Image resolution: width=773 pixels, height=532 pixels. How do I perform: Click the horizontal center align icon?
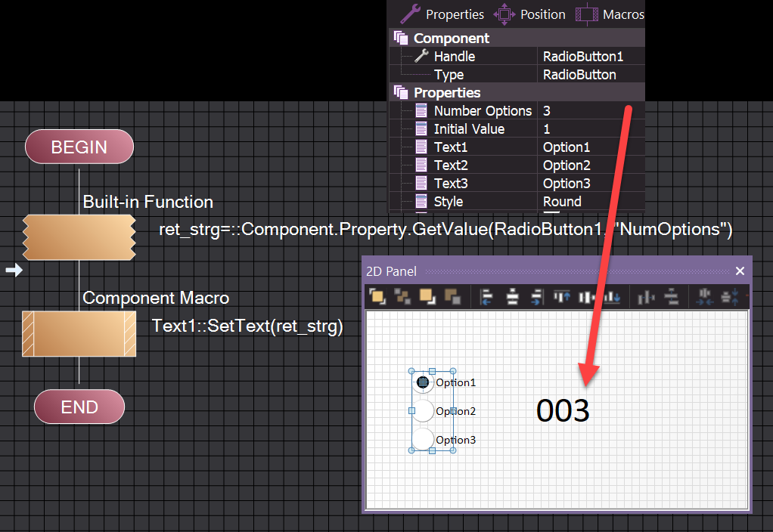pos(512,296)
